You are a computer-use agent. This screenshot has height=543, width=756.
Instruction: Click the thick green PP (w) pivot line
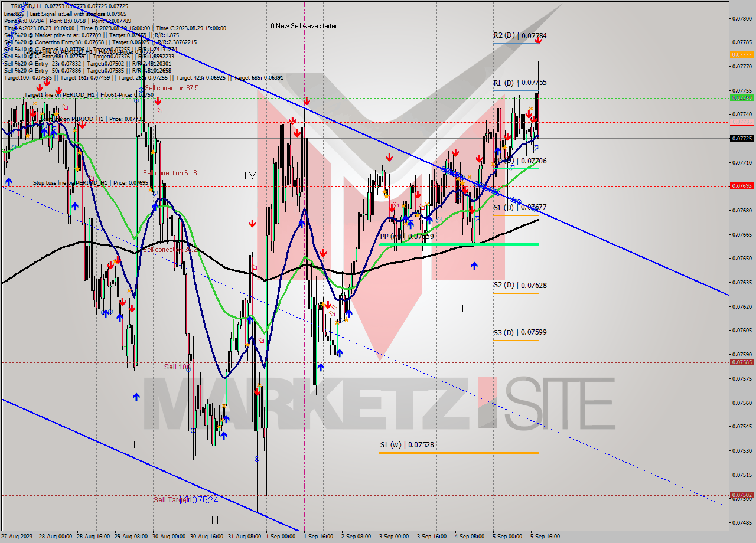459,244
